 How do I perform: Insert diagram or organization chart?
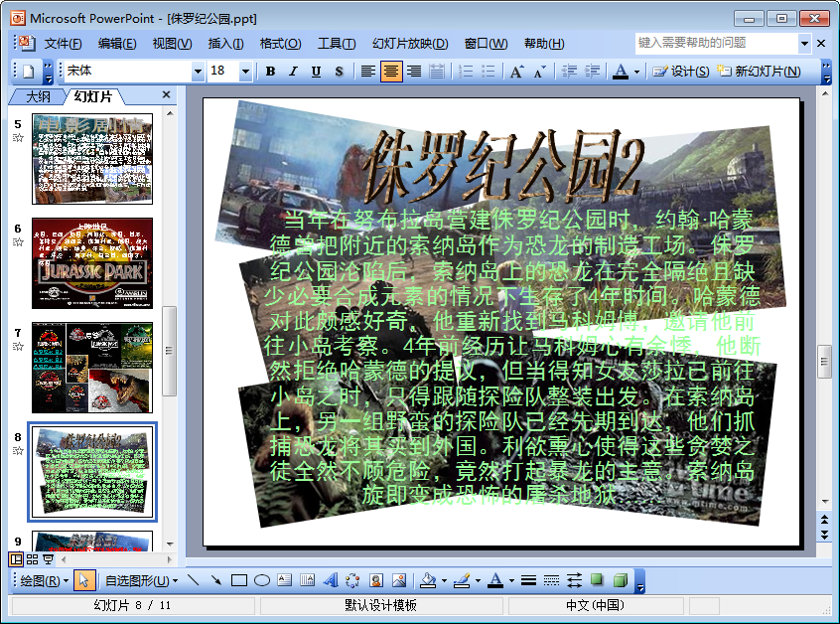[353, 580]
